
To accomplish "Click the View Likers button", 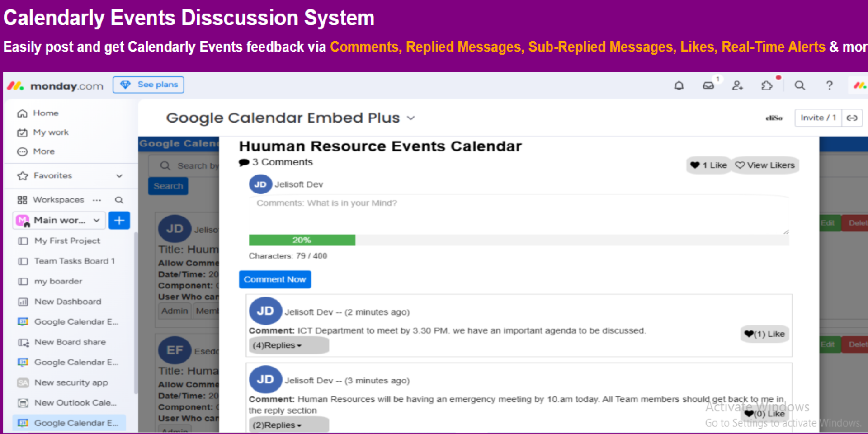I will (765, 165).
